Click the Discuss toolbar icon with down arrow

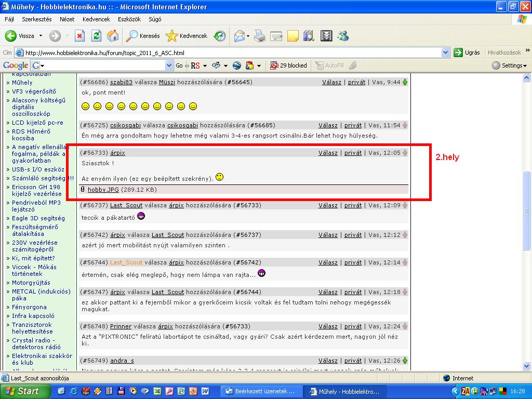click(x=326, y=36)
